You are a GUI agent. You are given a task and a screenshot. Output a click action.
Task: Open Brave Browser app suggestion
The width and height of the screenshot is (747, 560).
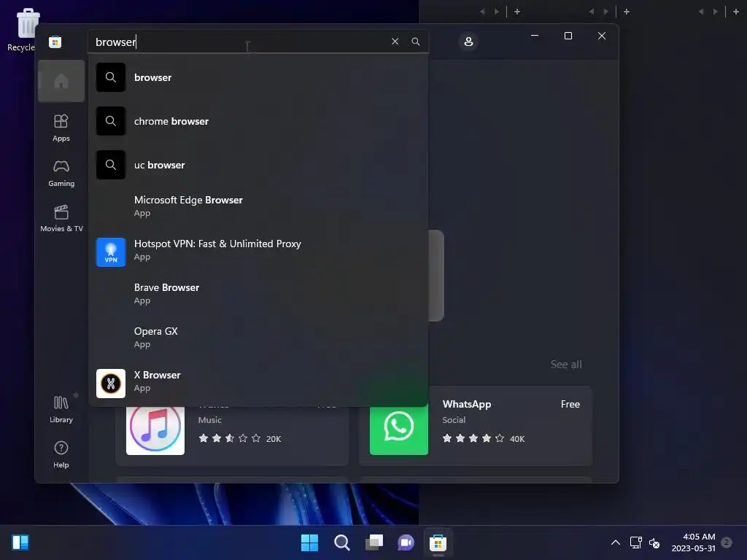(258, 294)
